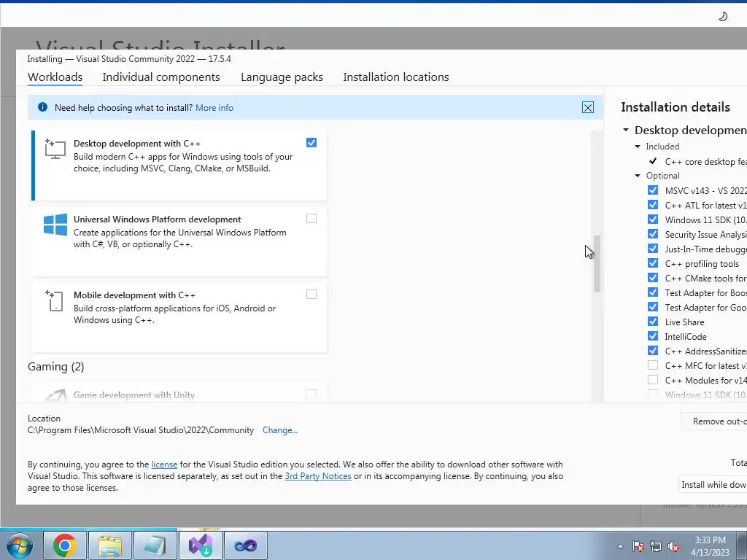Click the Desktop development with C++ monitor icon
Image resolution: width=747 pixels, height=560 pixels.
point(55,149)
